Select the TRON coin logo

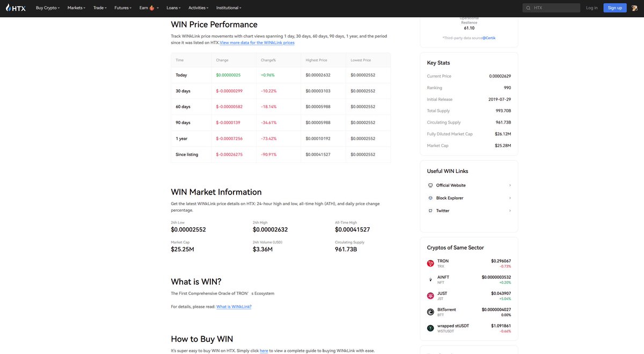click(430, 263)
